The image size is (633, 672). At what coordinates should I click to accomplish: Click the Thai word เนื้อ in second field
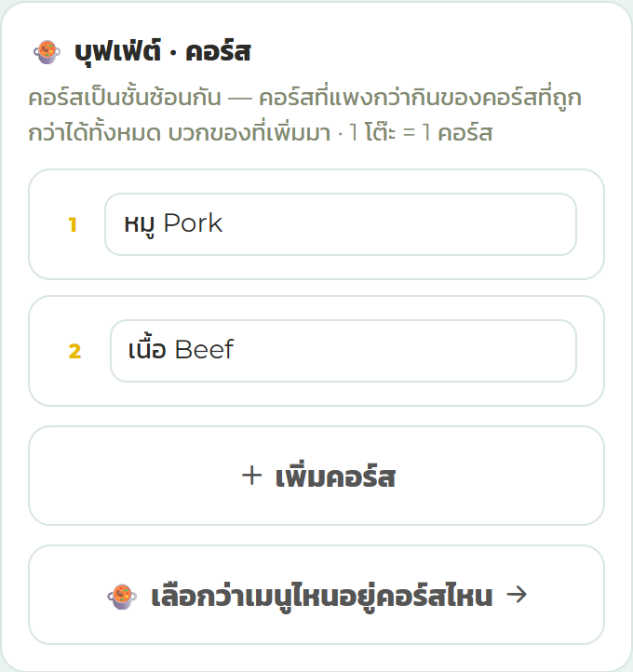[x=147, y=348]
